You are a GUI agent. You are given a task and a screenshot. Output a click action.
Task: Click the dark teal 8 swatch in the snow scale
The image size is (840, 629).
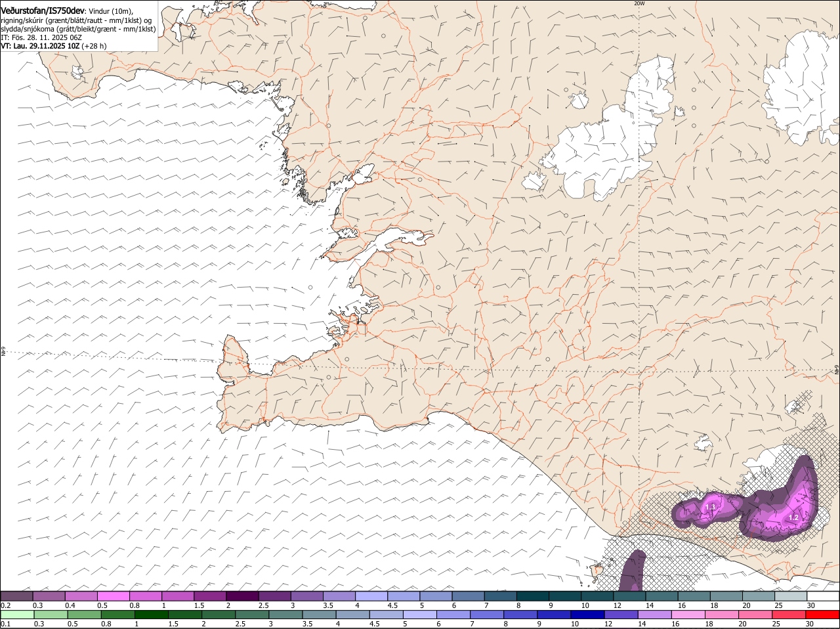pyautogui.click(x=532, y=596)
